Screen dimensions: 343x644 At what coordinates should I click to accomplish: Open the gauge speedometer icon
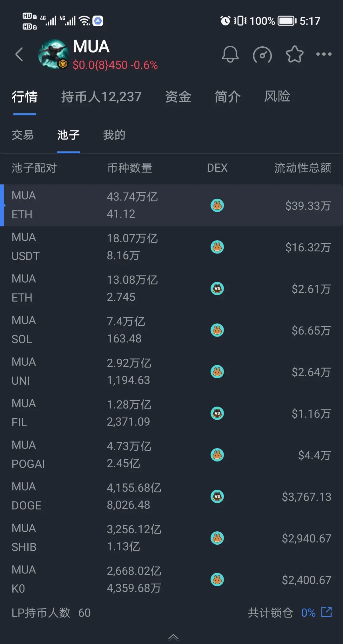(262, 55)
